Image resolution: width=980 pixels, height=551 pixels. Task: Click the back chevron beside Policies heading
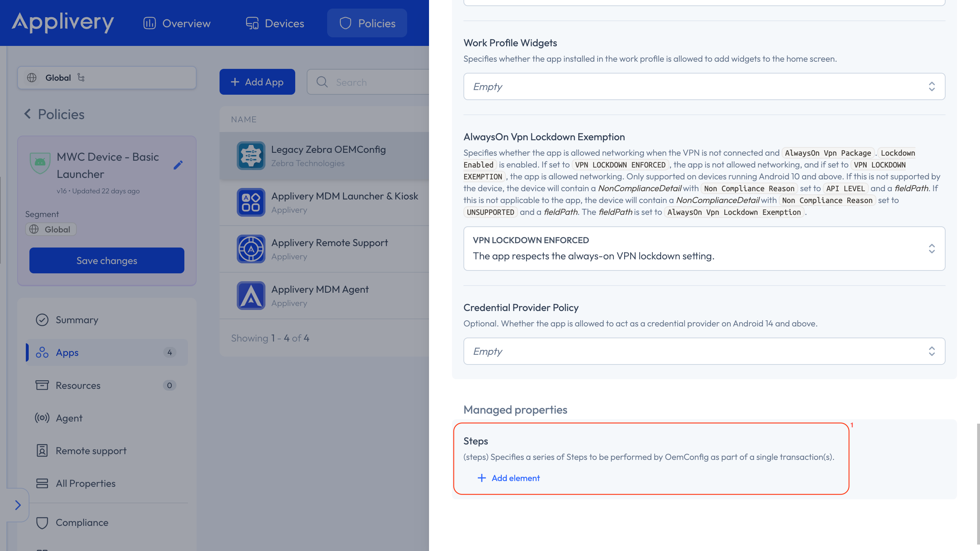click(27, 114)
